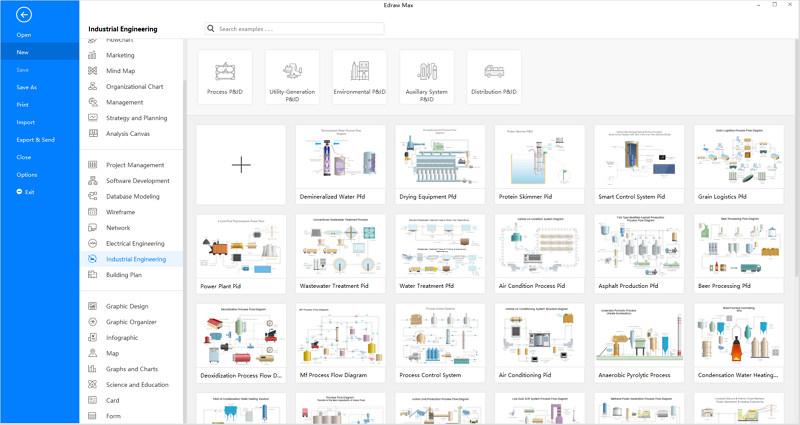The height and width of the screenshot is (425, 800).
Task: Open the Wastewater Treatment Pid example
Action: 341,254
